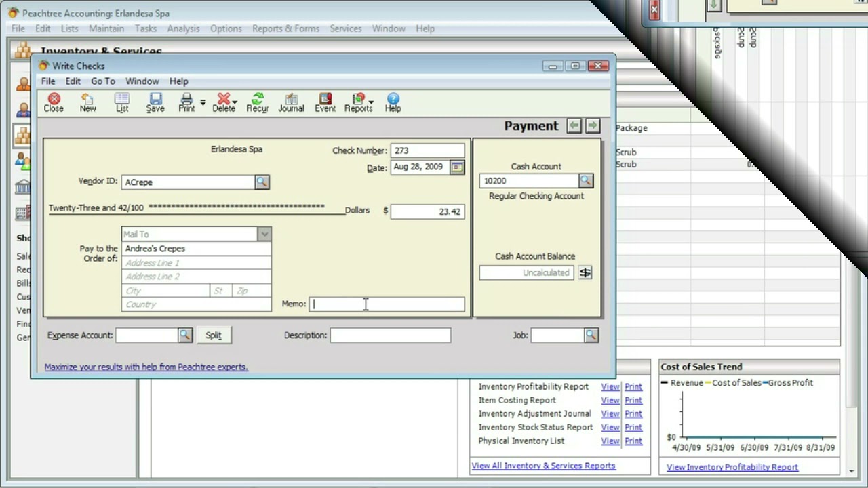Open Cash Account lookup magnifier

[586, 181]
